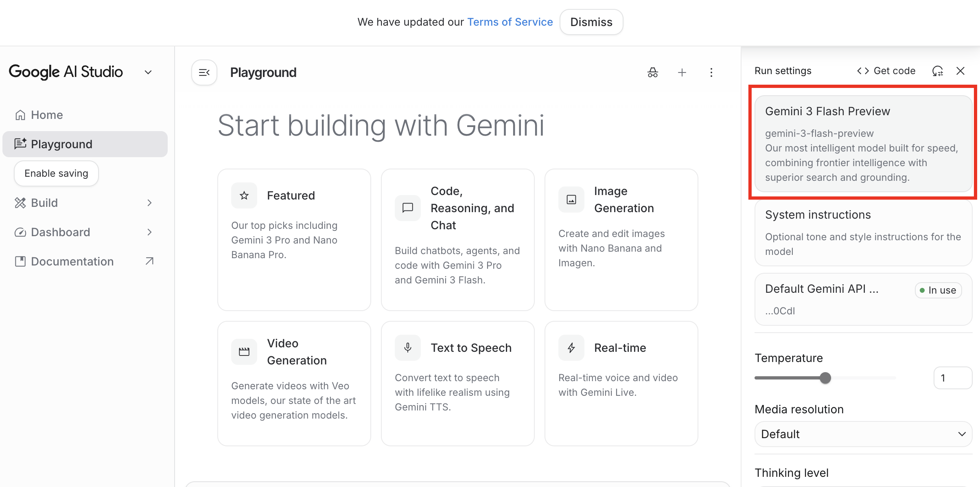Open the Media resolution Default dropdown
Screen dimensions: 980x487
(863, 434)
